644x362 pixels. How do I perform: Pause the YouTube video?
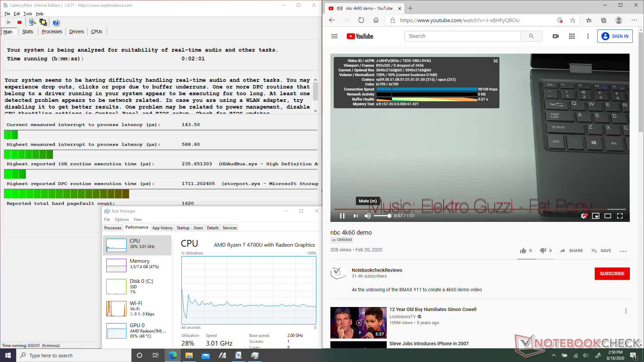[x=342, y=216]
